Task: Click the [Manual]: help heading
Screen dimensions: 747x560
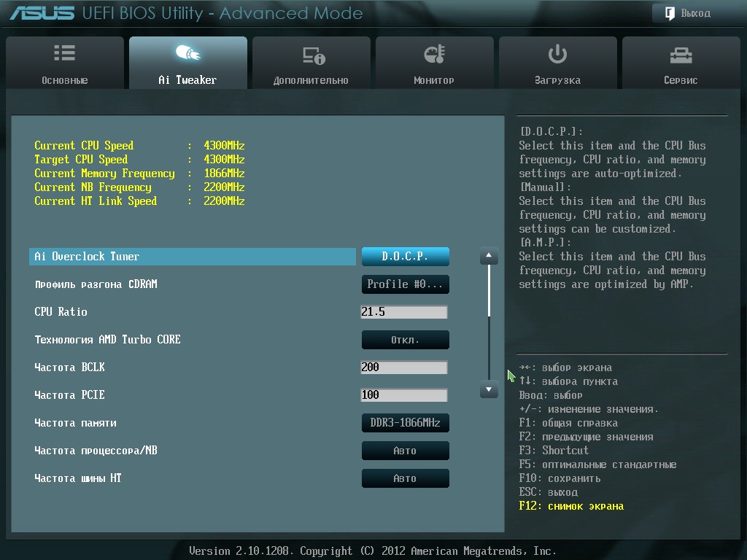Action: (x=546, y=187)
